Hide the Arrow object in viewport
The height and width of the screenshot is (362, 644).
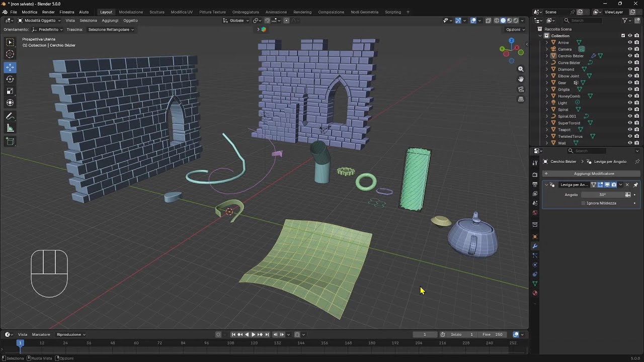[x=630, y=43]
